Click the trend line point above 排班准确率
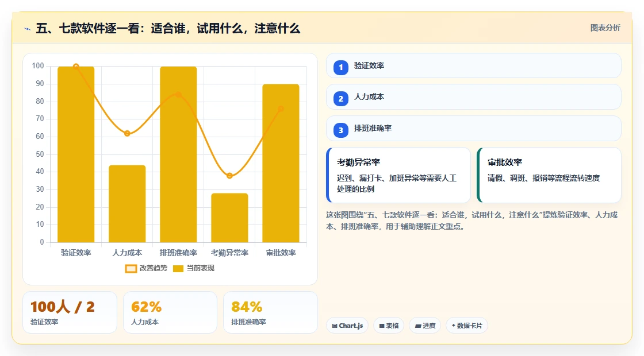 [178, 94]
